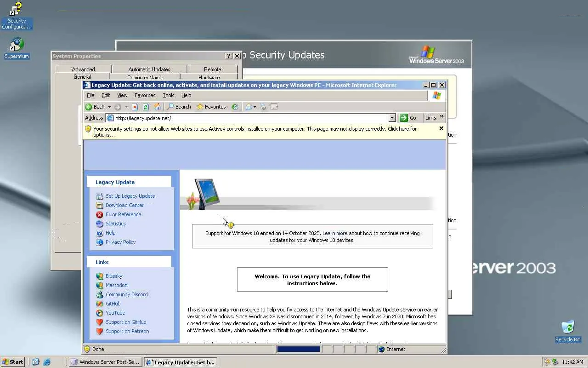
Task: Click the Back button in Internet Explorer
Action: tap(95, 107)
